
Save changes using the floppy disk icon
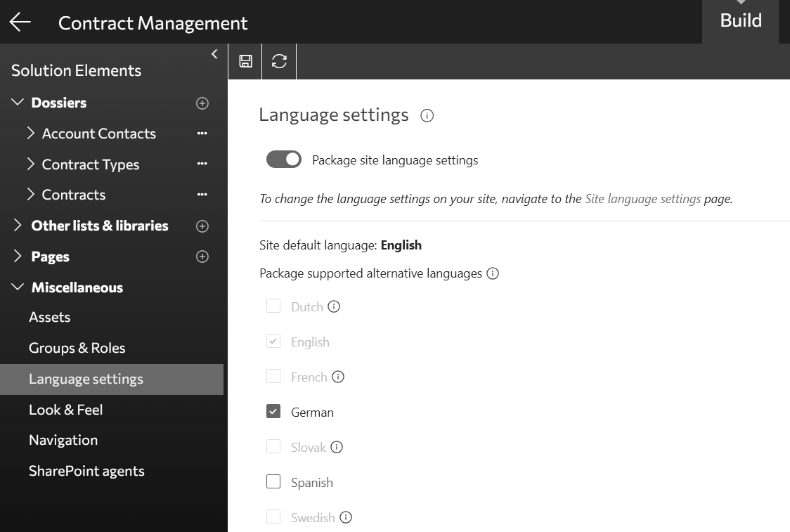[x=245, y=61]
